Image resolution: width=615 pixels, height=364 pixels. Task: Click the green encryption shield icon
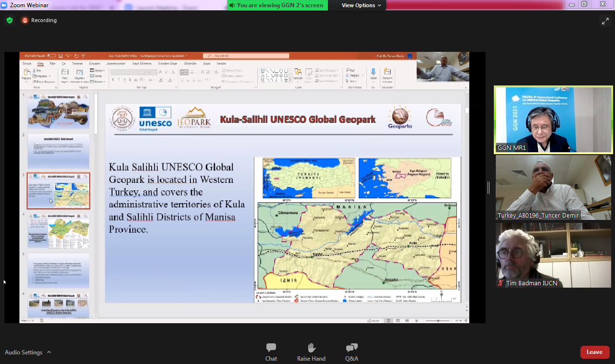coord(10,20)
